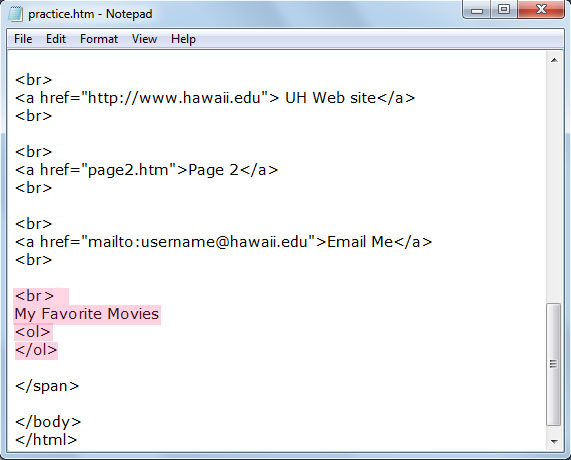Viewport: 571px width, 460px height.
Task: Open the File menu
Action: point(23,39)
